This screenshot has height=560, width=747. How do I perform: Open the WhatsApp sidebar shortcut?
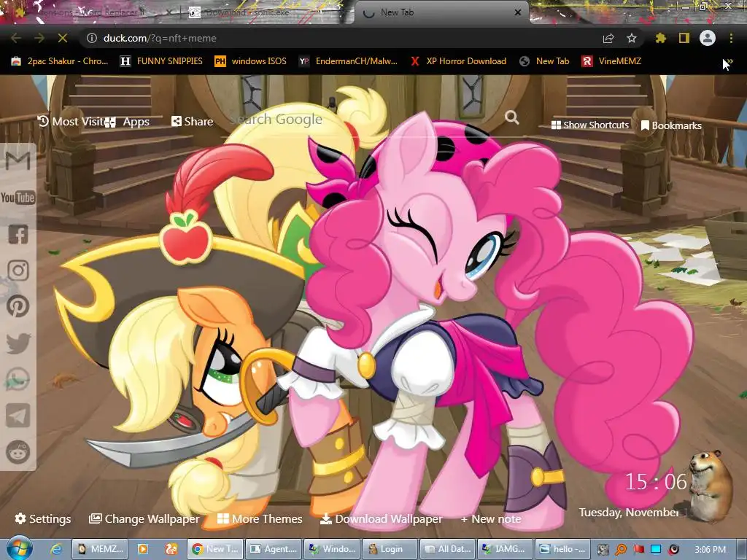point(18,379)
